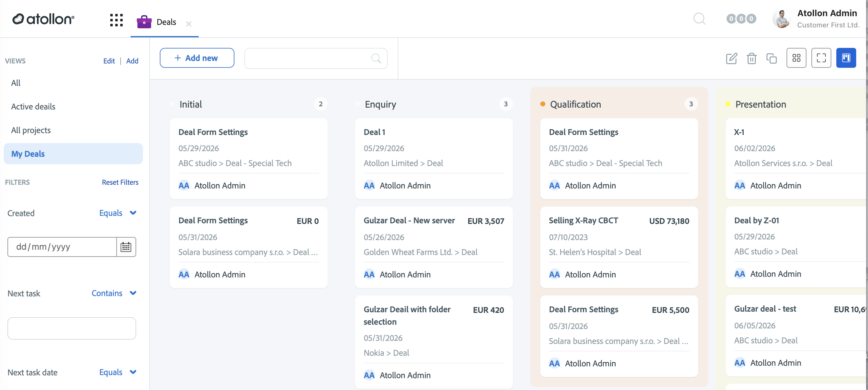This screenshot has height=390, width=868.
Task: Click the Reset Filters link
Action: point(120,182)
